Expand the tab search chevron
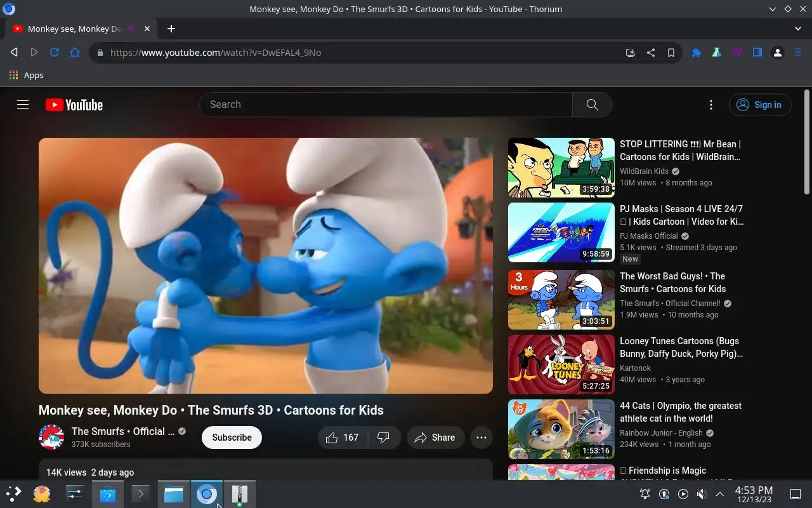The width and height of the screenshot is (812, 508). [798, 29]
